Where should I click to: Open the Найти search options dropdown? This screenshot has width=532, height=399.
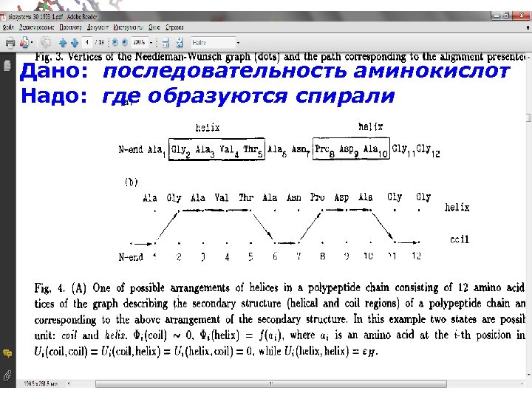[238, 43]
